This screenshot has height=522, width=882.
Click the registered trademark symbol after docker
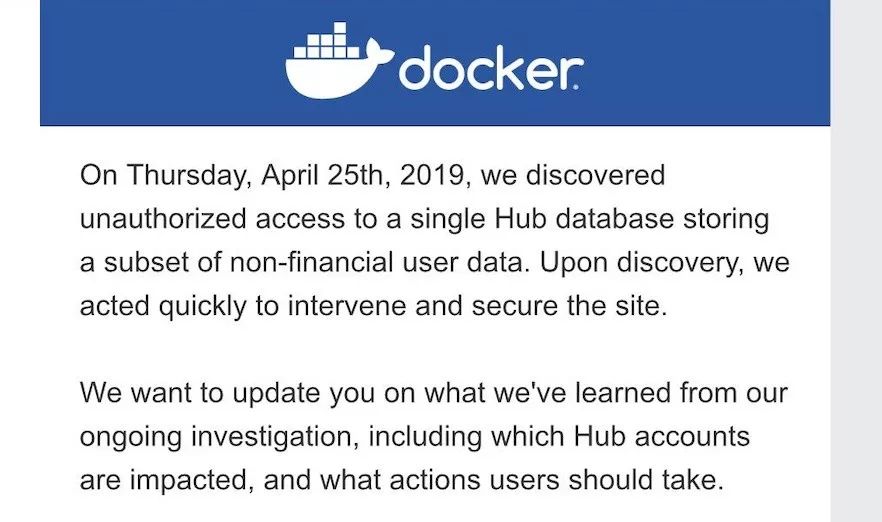pyautogui.click(x=581, y=87)
